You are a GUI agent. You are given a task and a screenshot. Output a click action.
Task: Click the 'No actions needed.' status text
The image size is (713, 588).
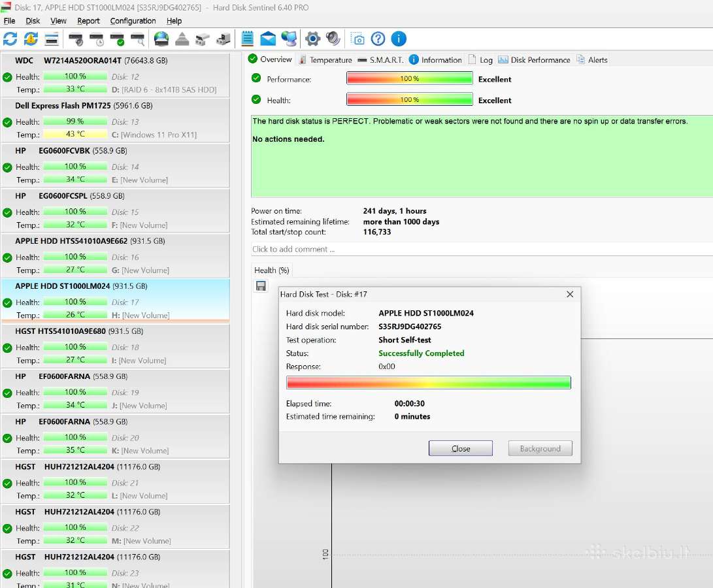(288, 139)
